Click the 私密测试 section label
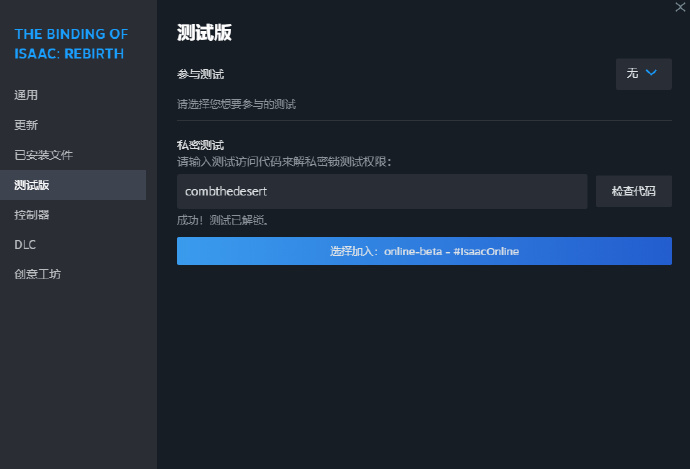 [200, 146]
